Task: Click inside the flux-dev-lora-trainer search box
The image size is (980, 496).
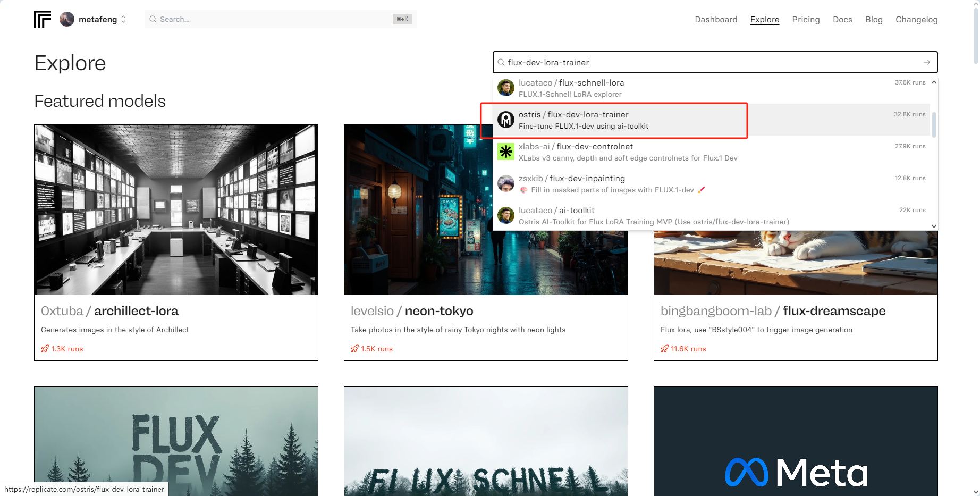Action: (x=715, y=62)
